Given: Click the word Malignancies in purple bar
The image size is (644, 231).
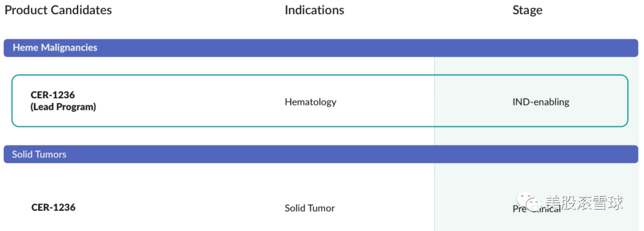Looking at the screenshot, I should click(69, 48).
